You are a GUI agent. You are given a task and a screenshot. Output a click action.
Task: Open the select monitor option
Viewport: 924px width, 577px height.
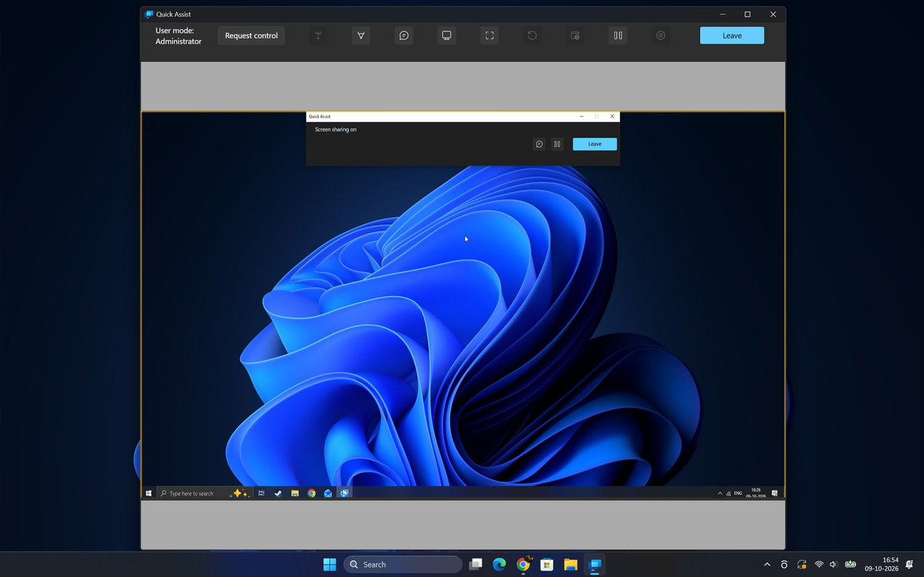coord(446,36)
